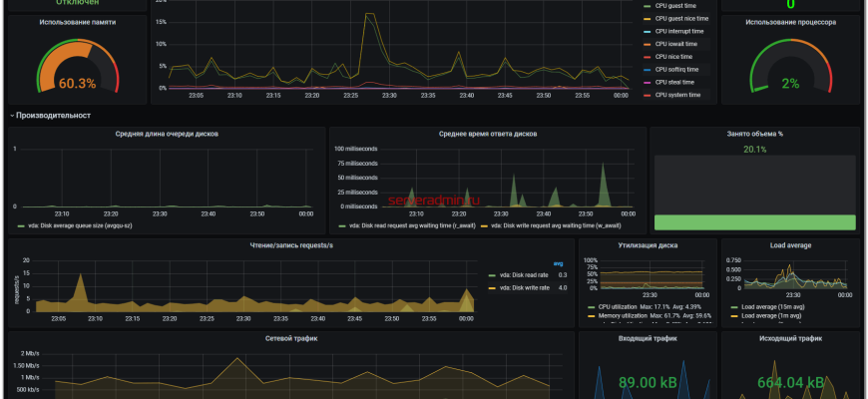Click CPU utilization legend color icon
Image resolution: width=868 pixels, height=399 pixels.
[x=591, y=307]
